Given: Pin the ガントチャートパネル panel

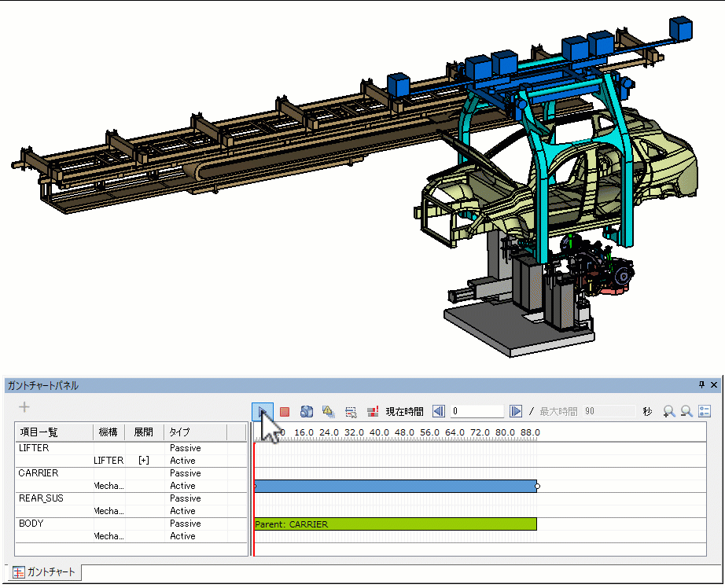Looking at the screenshot, I should pos(701,385).
